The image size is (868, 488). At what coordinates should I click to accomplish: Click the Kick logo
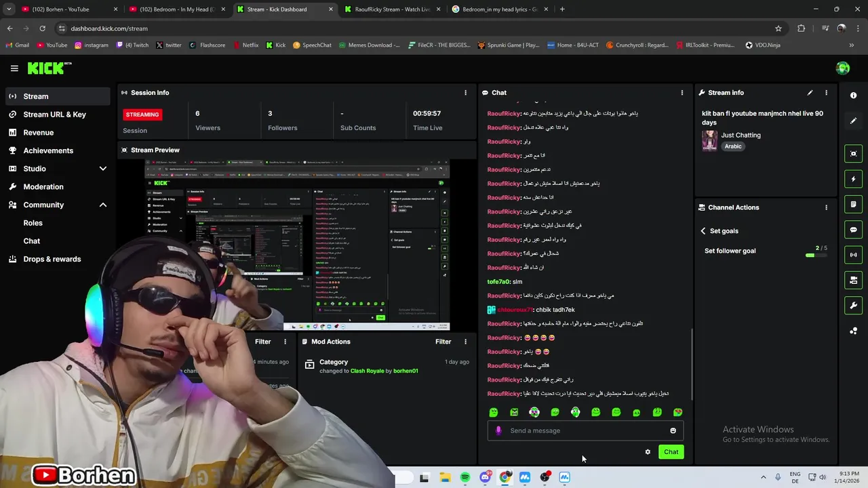[49, 68]
